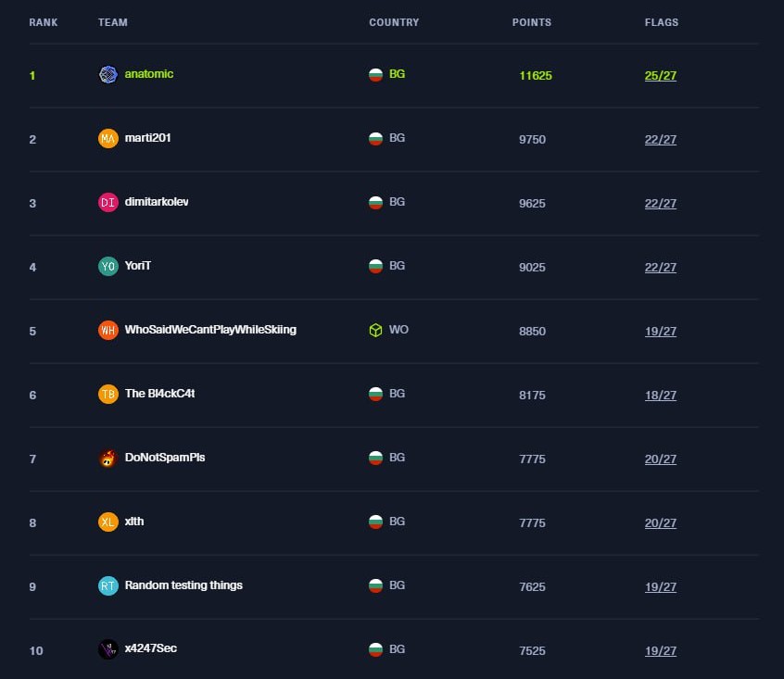Click the FLAGS column header
784x679 pixels.
(662, 22)
